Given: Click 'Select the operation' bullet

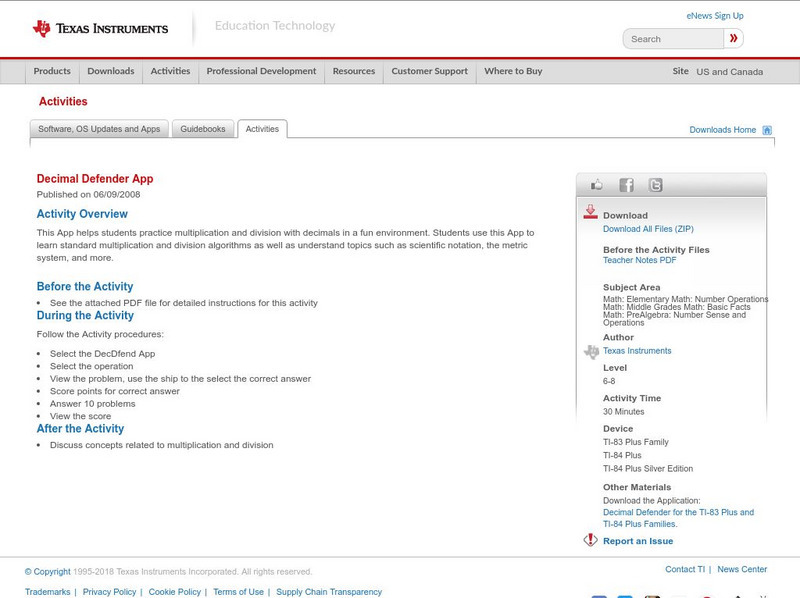Looking at the screenshot, I should pos(92,366).
